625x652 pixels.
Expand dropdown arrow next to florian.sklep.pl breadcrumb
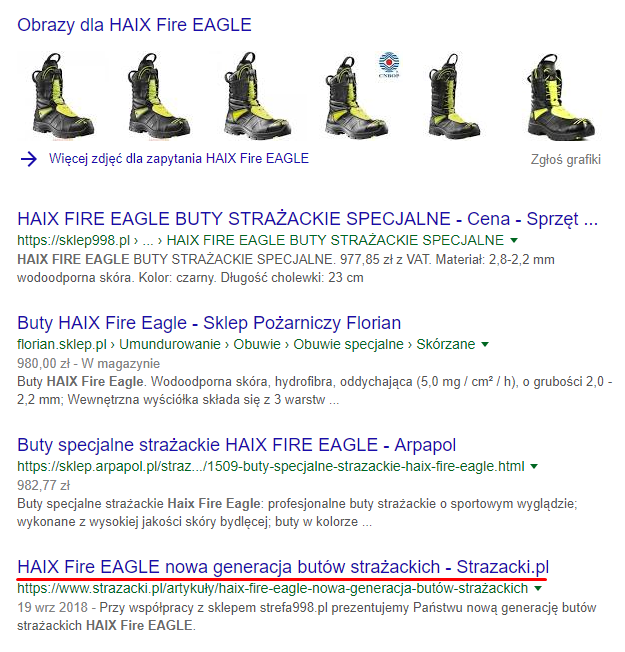coord(485,344)
